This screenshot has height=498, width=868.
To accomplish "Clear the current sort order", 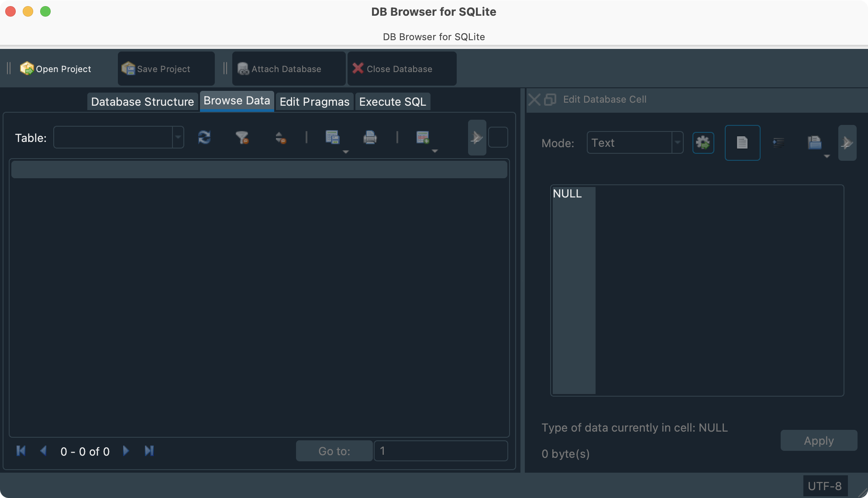I will [281, 137].
